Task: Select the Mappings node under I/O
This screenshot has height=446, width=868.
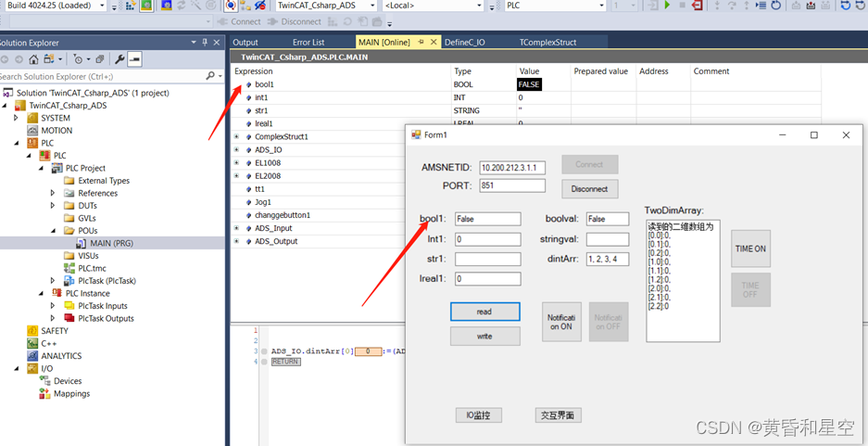Action: [71, 394]
